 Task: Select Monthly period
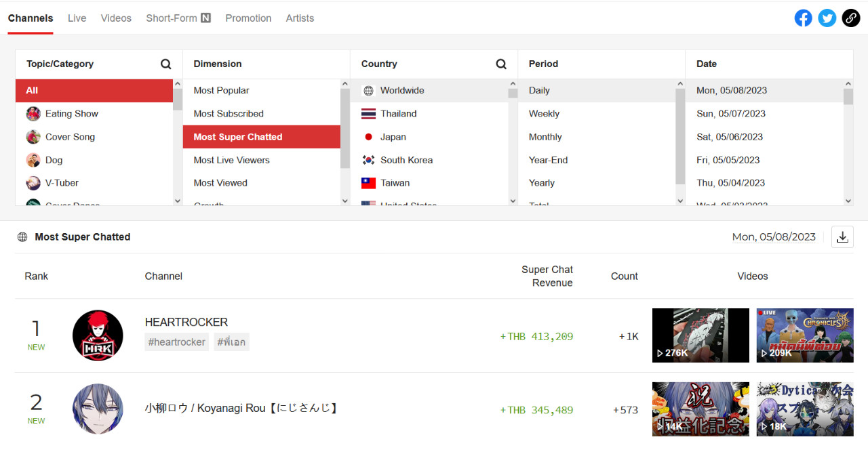click(597, 137)
